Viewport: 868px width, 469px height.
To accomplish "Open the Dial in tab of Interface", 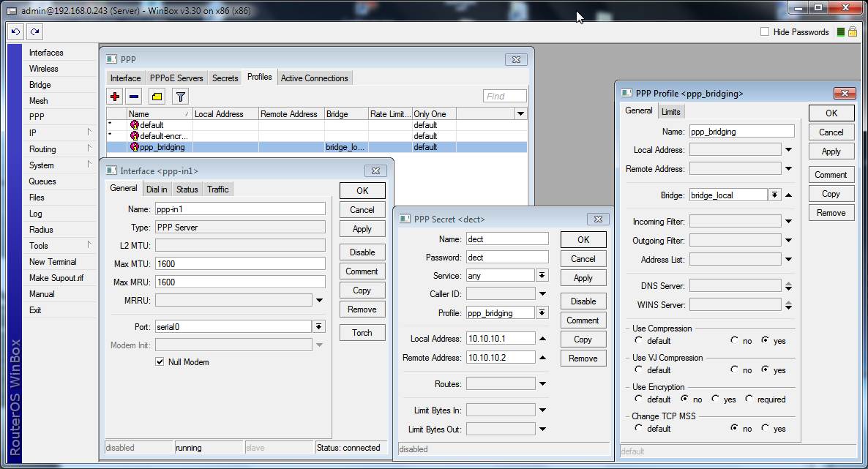I will tap(157, 190).
